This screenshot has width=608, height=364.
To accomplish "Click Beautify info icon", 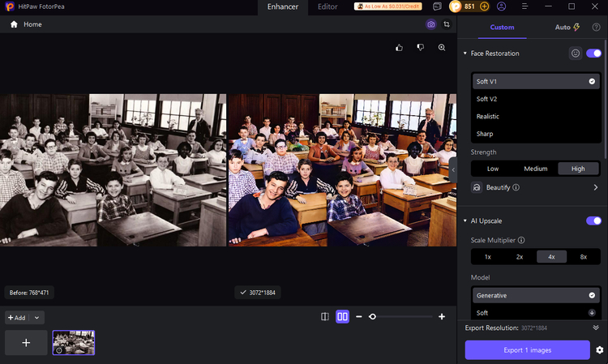I will (516, 187).
